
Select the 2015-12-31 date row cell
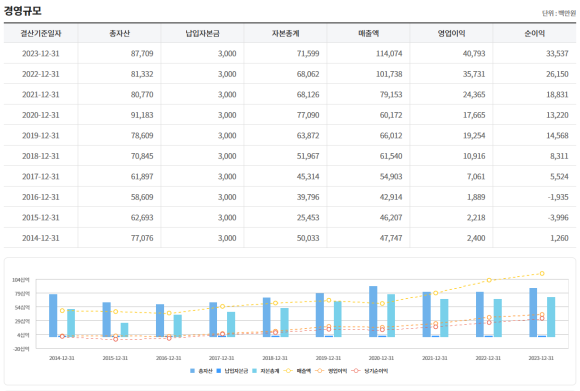pos(41,218)
